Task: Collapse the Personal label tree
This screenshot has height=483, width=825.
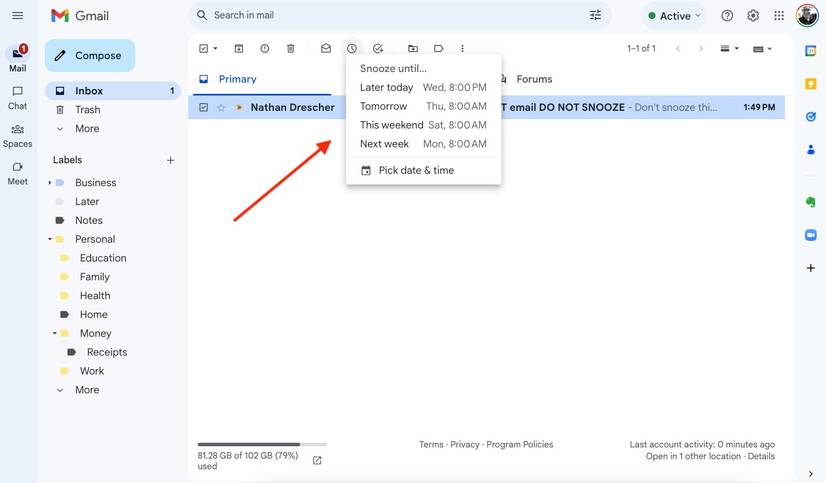Action: point(49,239)
